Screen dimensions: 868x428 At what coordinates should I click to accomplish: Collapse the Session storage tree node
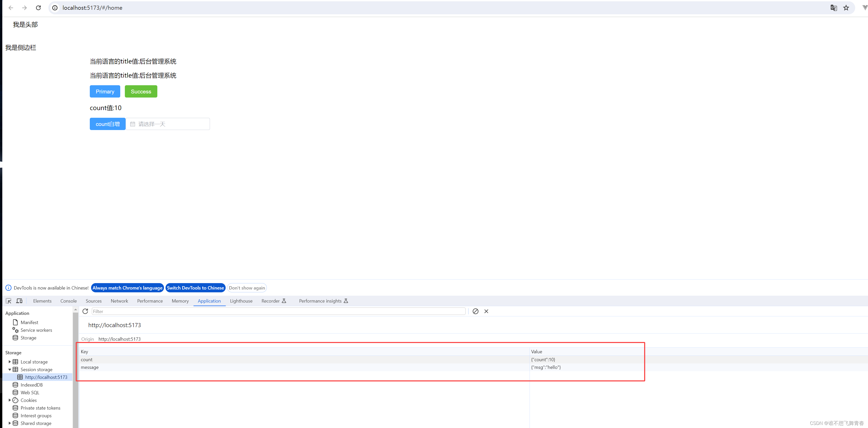coord(9,369)
